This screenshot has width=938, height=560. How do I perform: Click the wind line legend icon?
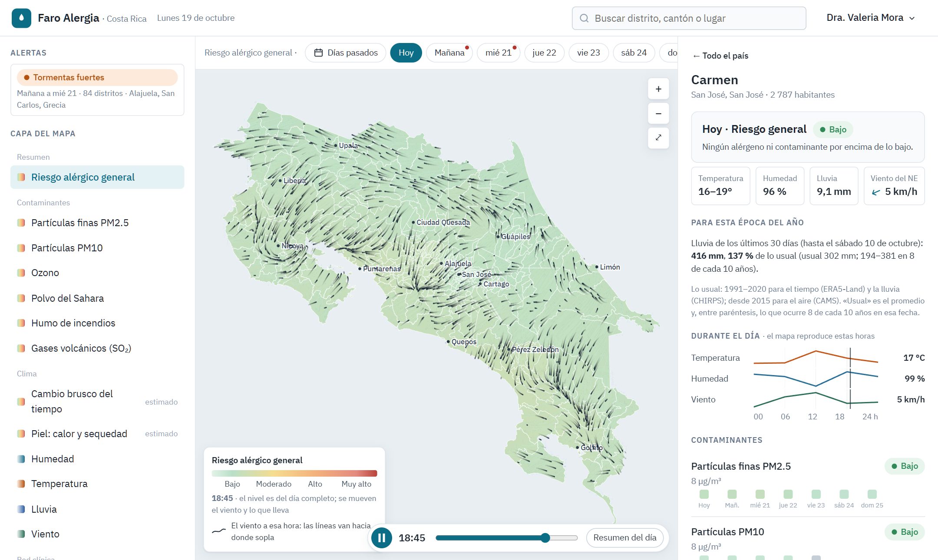[219, 531]
